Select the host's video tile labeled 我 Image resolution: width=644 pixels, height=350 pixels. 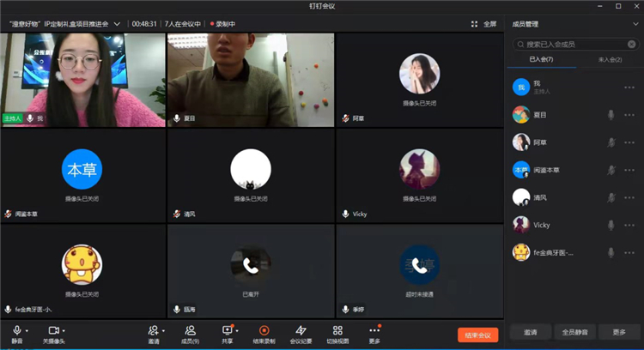coord(82,80)
